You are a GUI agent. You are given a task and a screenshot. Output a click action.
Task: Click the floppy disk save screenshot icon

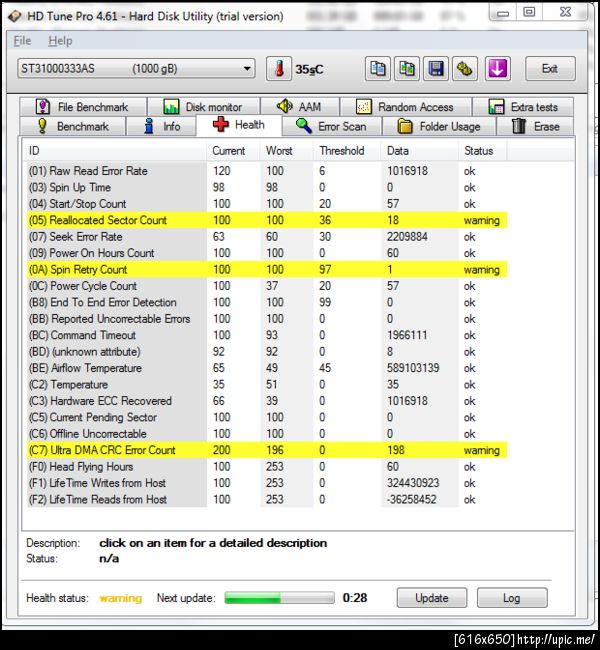point(435,69)
